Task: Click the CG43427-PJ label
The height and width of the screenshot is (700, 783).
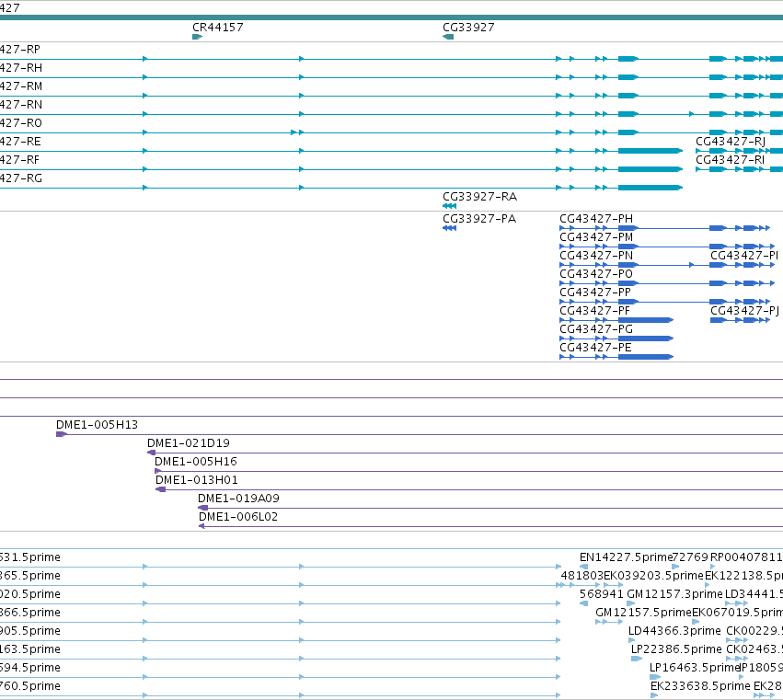Action: point(744,311)
